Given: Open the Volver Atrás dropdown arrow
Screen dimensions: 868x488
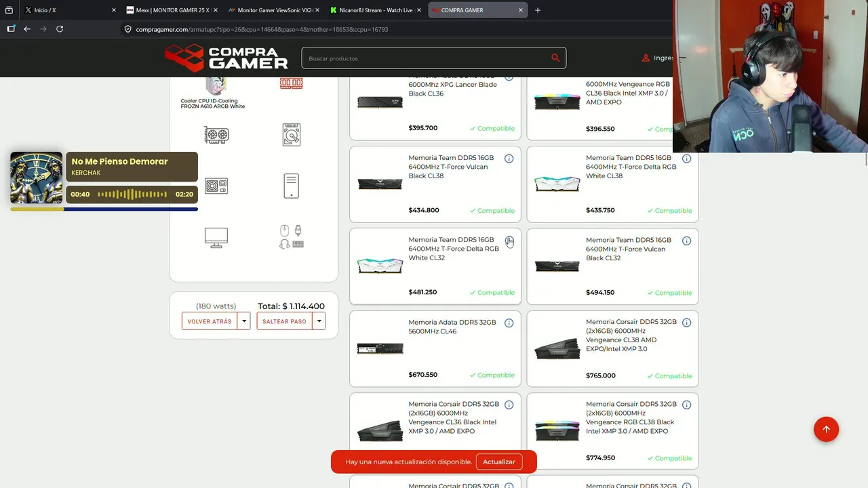Looking at the screenshot, I should tap(244, 321).
